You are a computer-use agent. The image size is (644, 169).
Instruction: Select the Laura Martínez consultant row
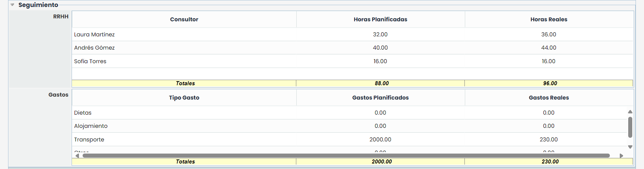pyautogui.click(x=94, y=35)
